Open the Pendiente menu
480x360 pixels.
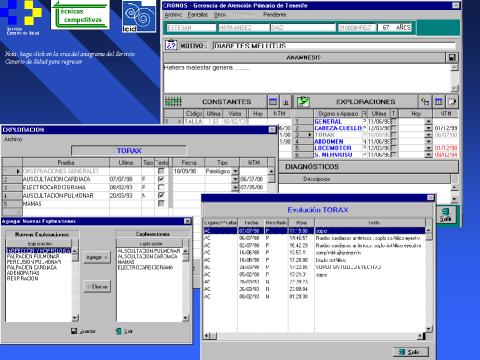[x=275, y=15]
